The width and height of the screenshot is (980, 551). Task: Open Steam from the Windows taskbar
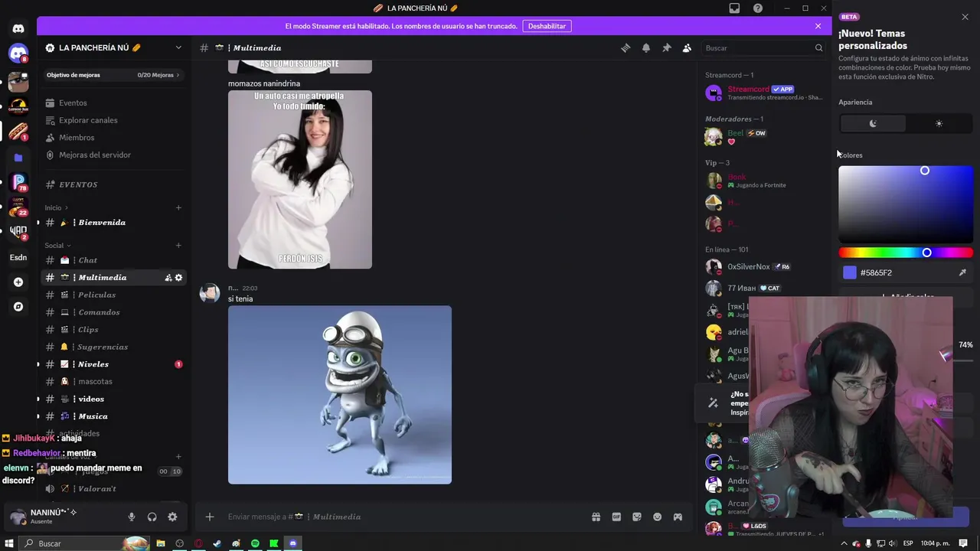pos(217,543)
